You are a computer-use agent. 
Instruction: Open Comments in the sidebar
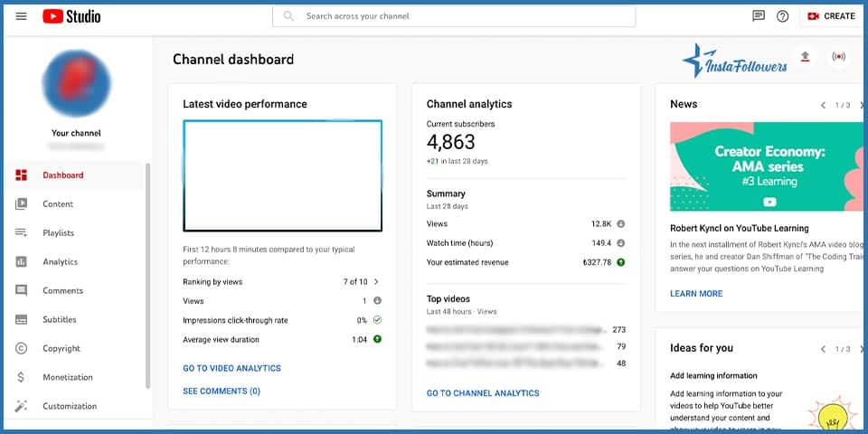[x=74, y=290]
